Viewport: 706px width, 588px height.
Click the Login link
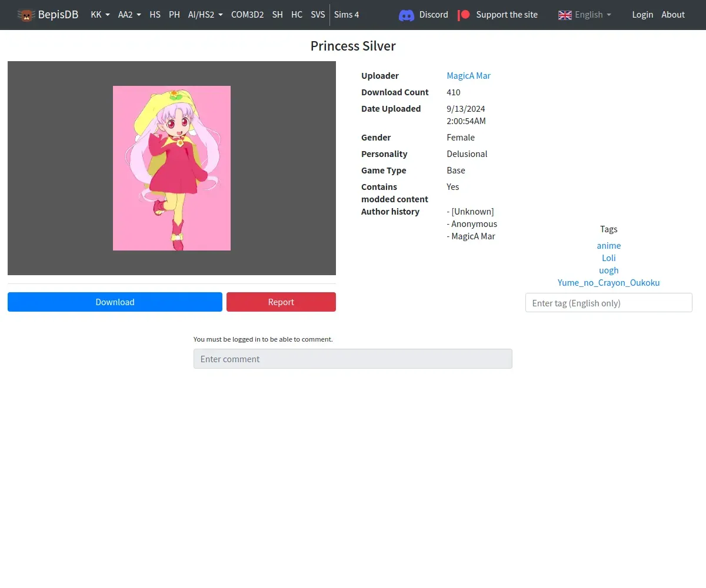[642, 15]
